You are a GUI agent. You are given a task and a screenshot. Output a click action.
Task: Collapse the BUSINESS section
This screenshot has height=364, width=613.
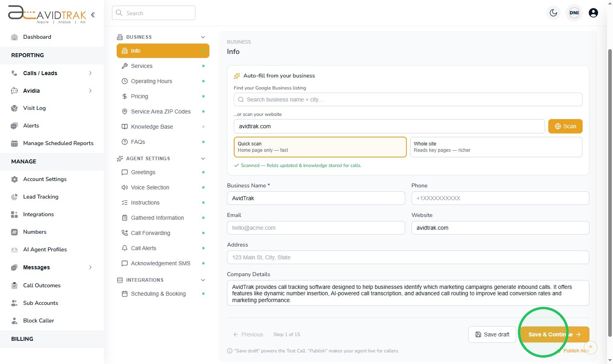point(203,37)
